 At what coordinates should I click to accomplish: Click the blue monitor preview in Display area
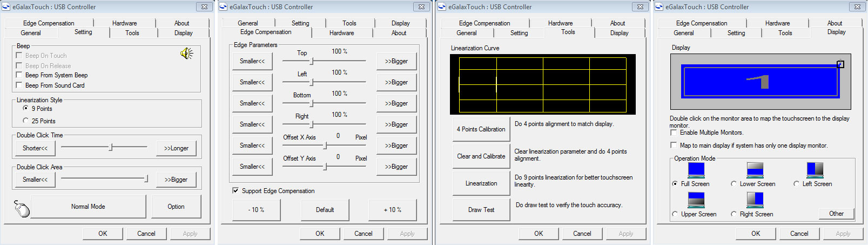(x=761, y=81)
